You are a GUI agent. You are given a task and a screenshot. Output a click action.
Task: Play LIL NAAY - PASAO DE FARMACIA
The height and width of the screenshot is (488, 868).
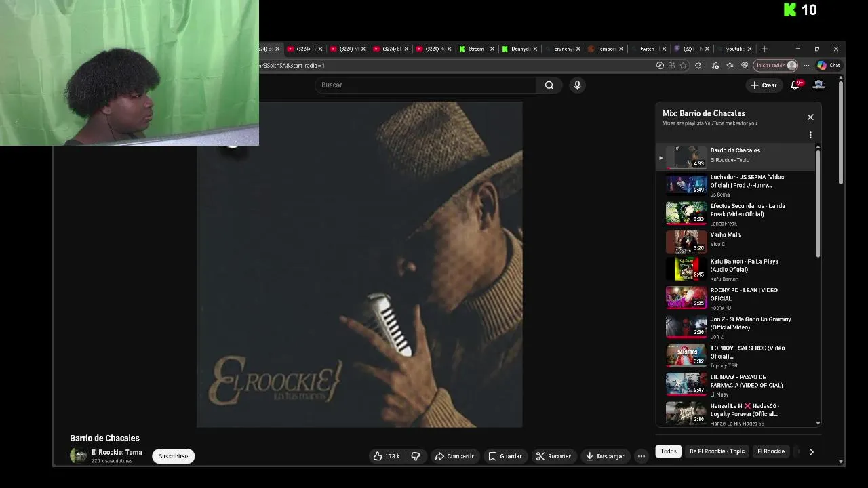coord(735,385)
